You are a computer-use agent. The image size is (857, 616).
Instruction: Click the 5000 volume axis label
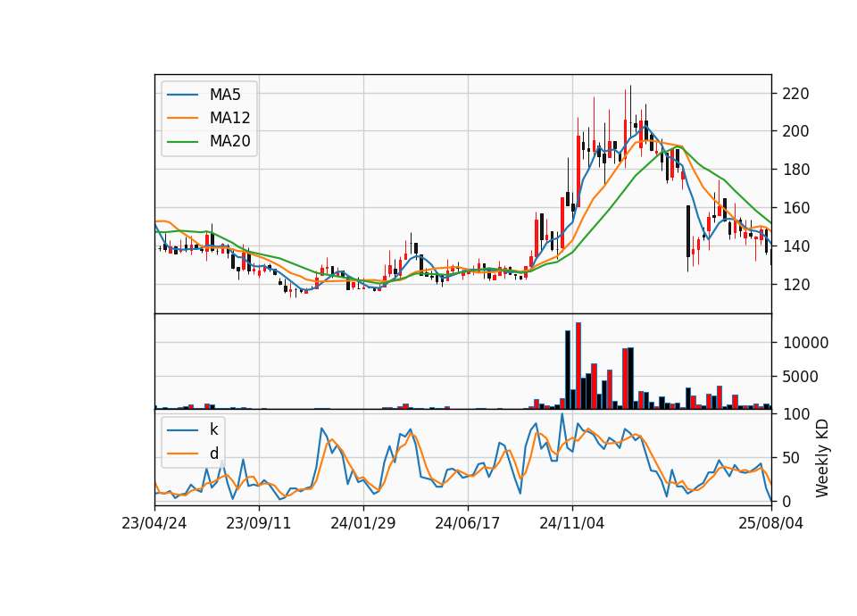tap(801, 377)
